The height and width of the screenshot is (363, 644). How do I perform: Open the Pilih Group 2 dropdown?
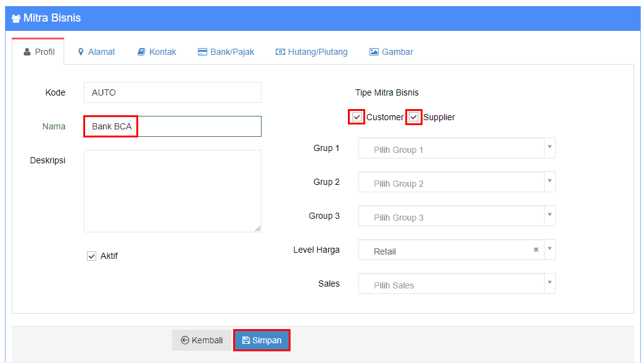pos(456,182)
